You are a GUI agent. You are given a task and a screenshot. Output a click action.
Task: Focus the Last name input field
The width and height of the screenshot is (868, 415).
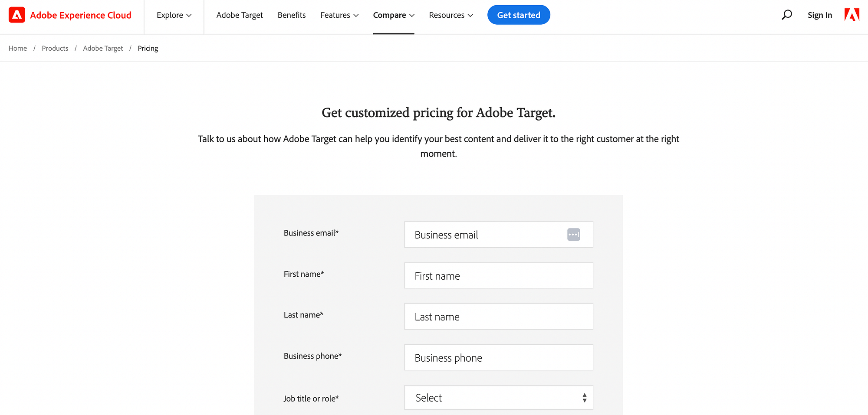[499, 317]
